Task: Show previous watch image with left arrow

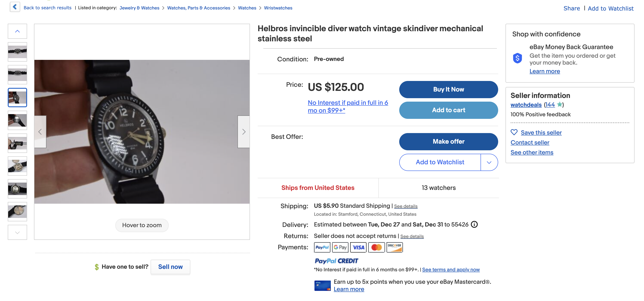Action: (40, 132)
